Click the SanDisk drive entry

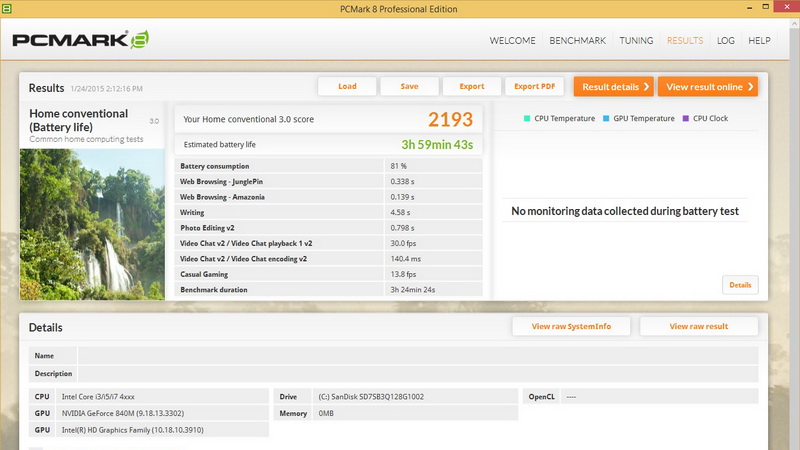[x=415, y=396]
